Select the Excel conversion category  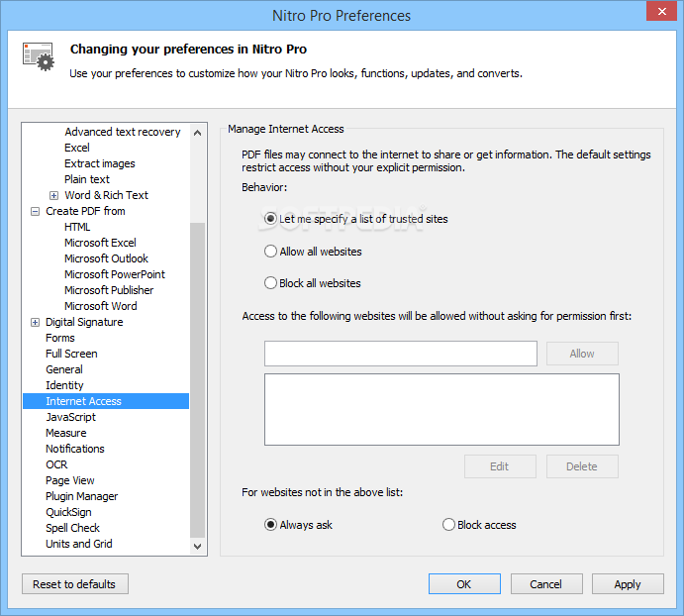point(77,148)
